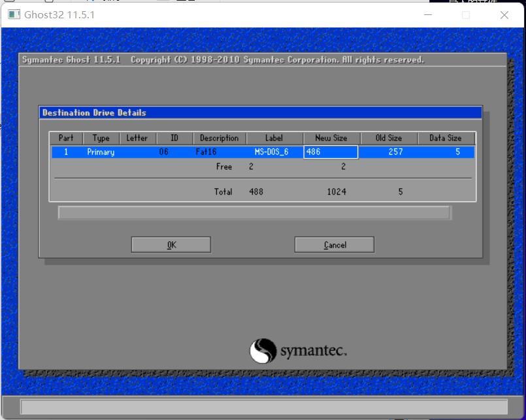
Task: Minimize the Ghost32 window
Action: pos(428,15)
